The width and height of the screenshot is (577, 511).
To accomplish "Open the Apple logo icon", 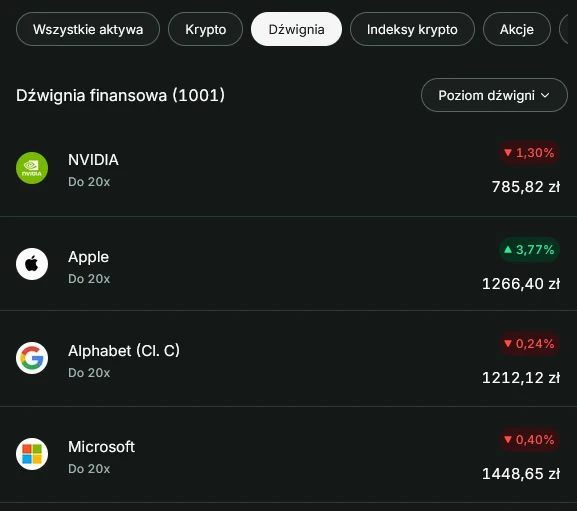I will tap(32, 264).
